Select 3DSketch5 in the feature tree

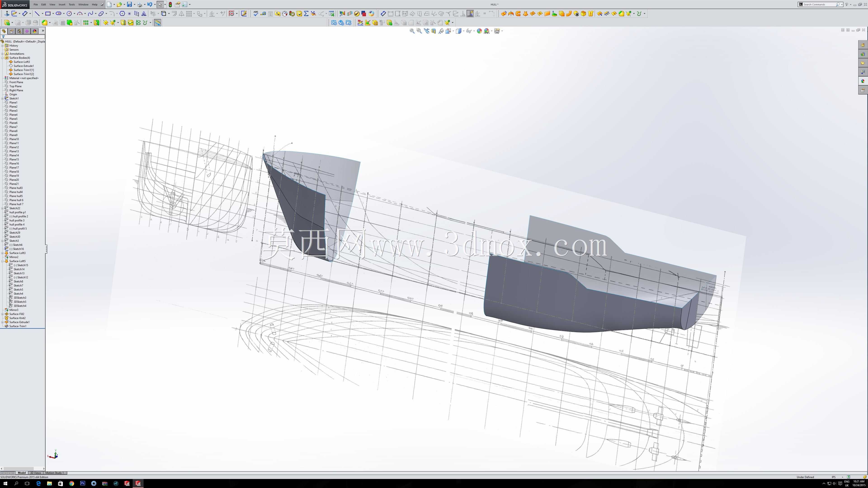(x=19, y=302)
